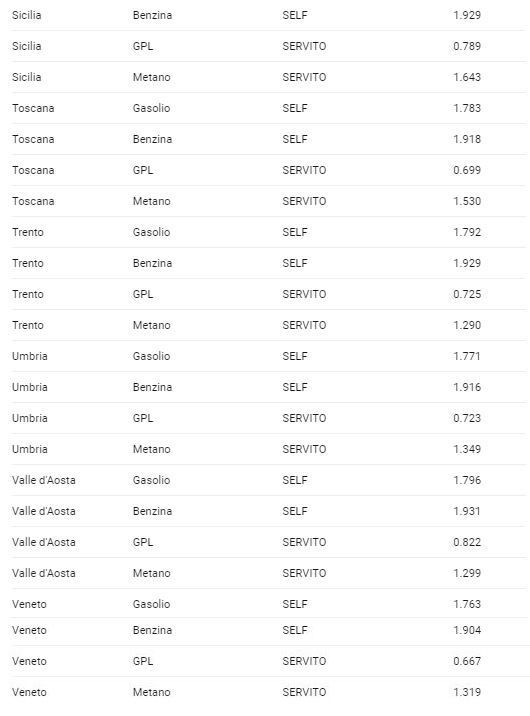
Task: Click the Valle d'Aosta GPL price 0.822
Action: [x=467, y=542]
